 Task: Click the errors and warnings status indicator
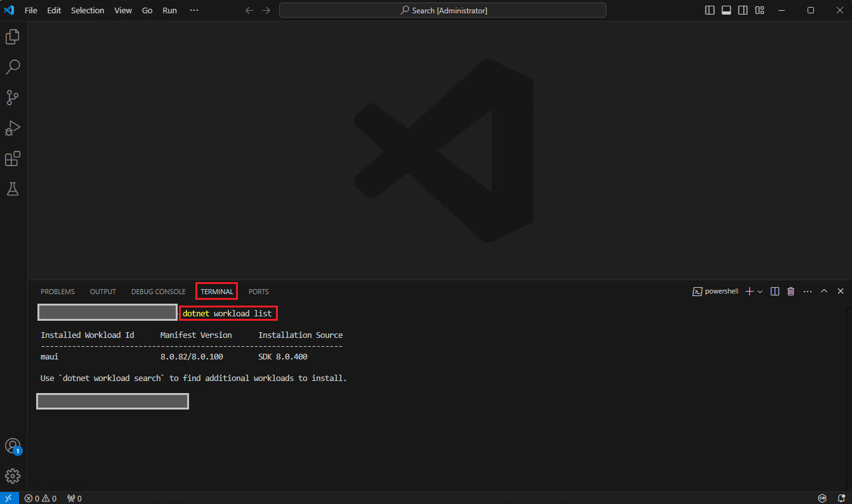pyautogui.click(x=41, y=498)
